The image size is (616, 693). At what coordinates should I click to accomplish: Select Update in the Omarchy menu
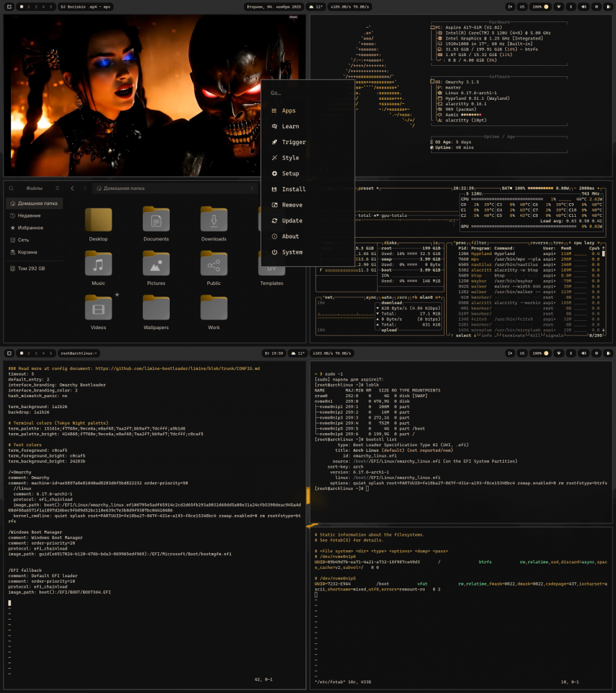pyautogui.click(x=292, y=220)
